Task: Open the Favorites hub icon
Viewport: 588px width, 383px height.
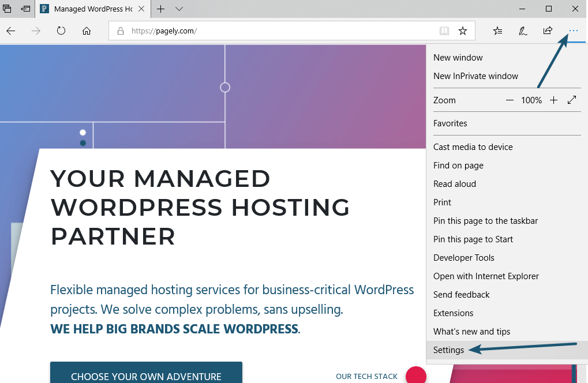Action: [497, 31]
